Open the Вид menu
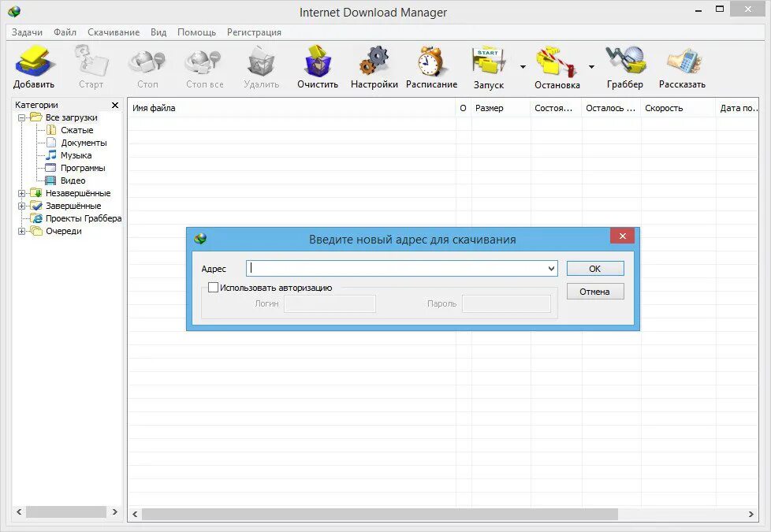This screenshot has height=532, width=771. 158,32
